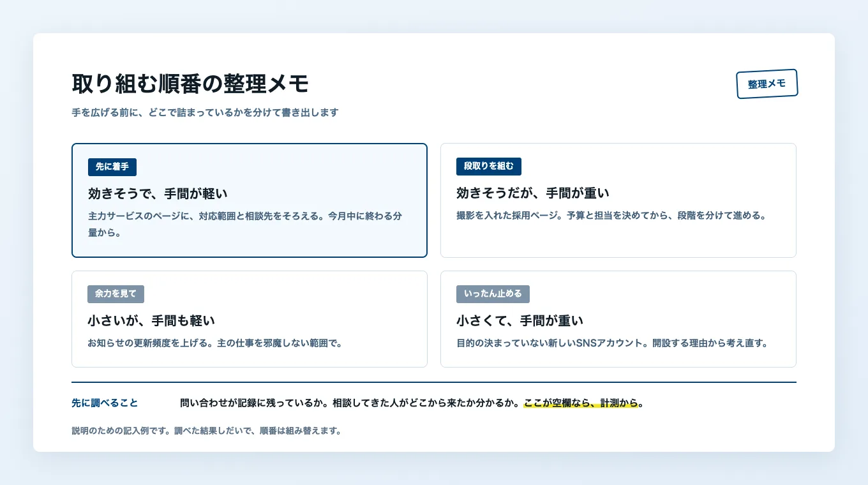Image resolution: width=868 pixels, height=485 pixels.
Task: Click heading 効きそうだが、手間が重い
Action: click(533, 193)
